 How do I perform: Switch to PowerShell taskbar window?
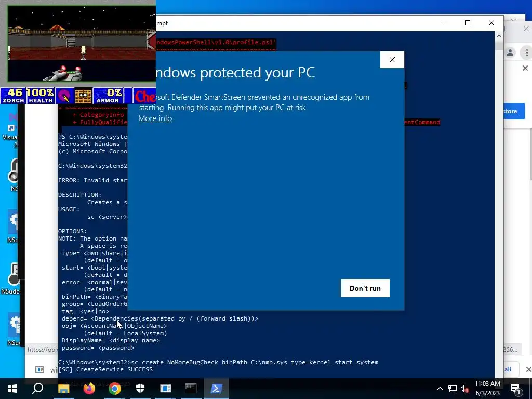[x=217, y=389]
